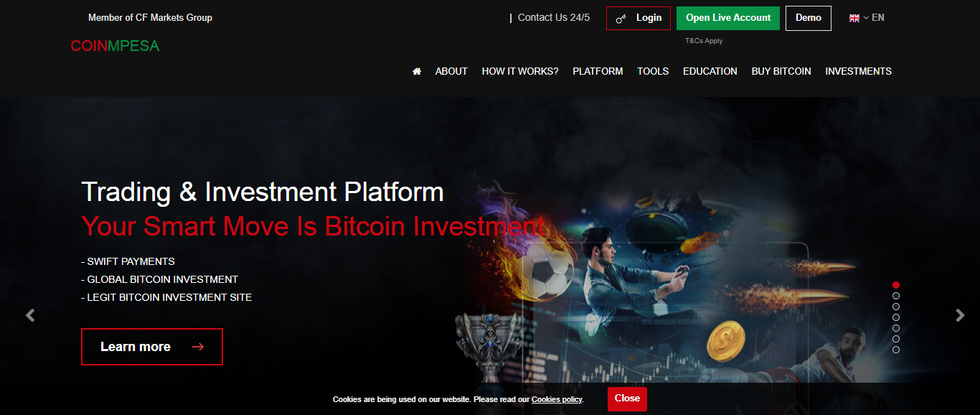Click the Learn more button

tap(152, 347)
